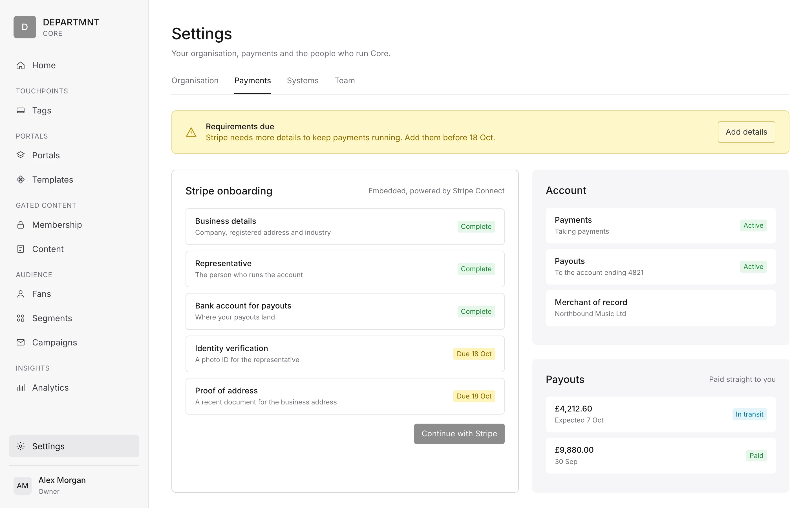Click the Settings gear icon
This screenshot has height=508, width=812.
pos(21,446)
